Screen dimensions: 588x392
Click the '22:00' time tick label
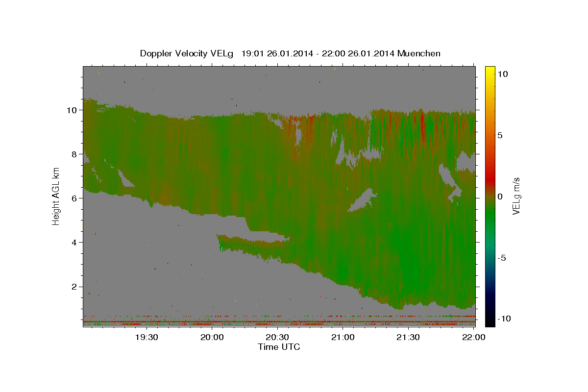(473, 337)
